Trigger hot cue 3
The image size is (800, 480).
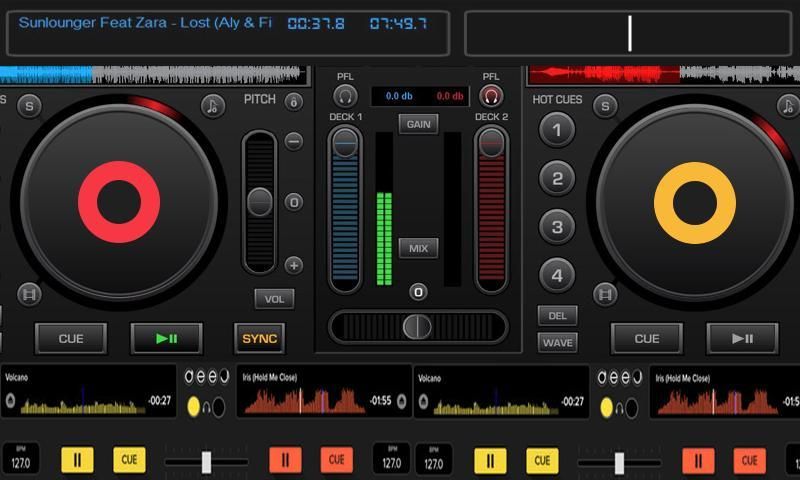pos(557,226)
